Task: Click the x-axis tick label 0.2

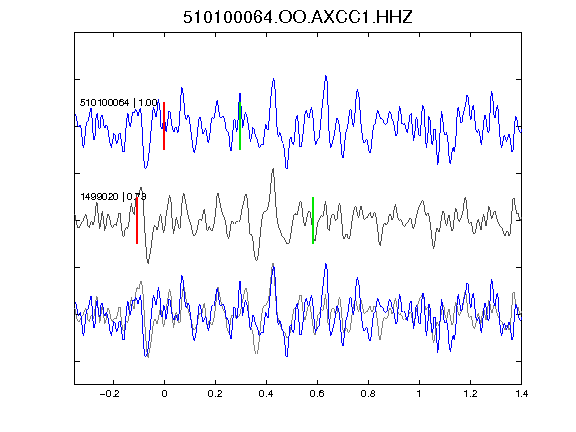Action: pyautogui.click(x=215, y=394)
